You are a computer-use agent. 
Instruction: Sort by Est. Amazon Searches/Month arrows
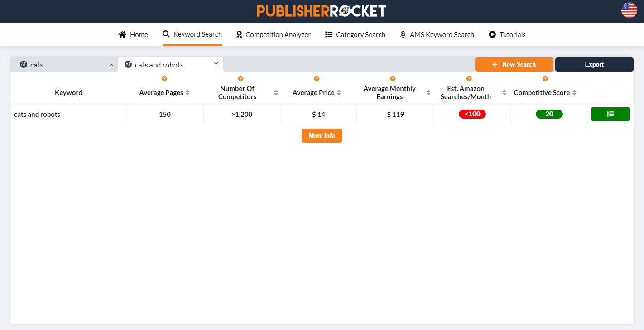tap(505, 93)
